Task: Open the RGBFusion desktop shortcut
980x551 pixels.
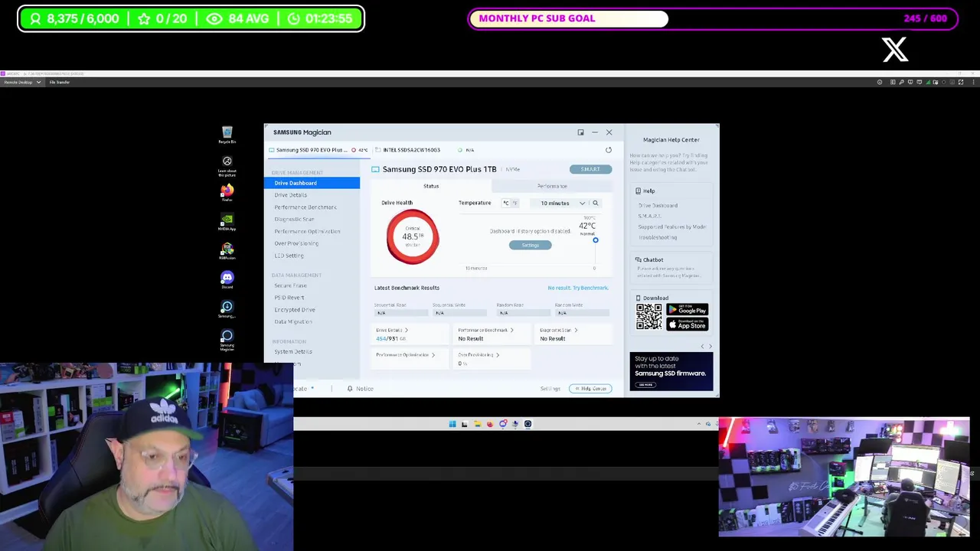Action: [x=227, y=251]
